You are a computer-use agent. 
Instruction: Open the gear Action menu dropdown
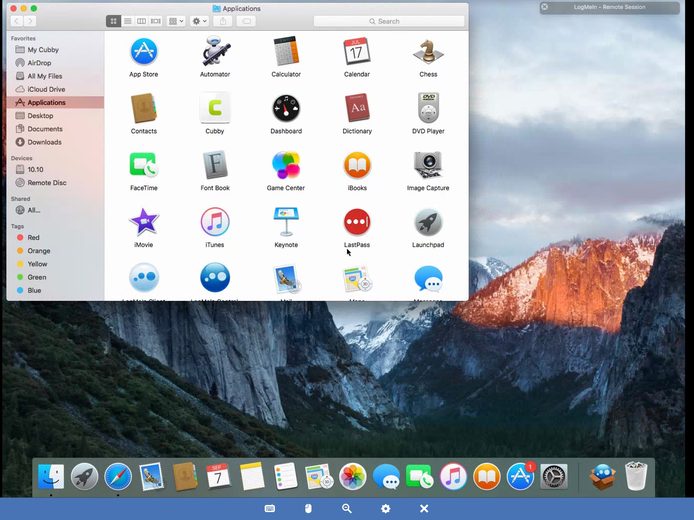pyautogui.click(x=199, y=21)
